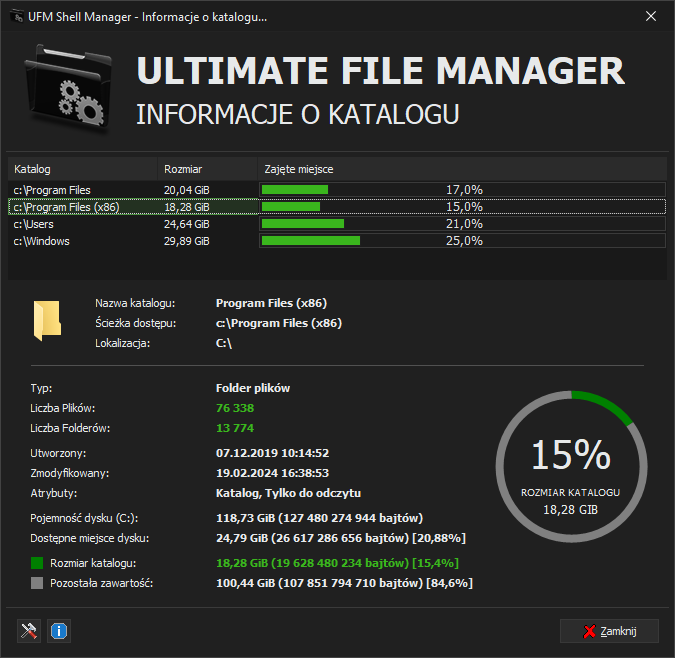
Task: Click the file count 76 338
Action: (x=235, y=408)
